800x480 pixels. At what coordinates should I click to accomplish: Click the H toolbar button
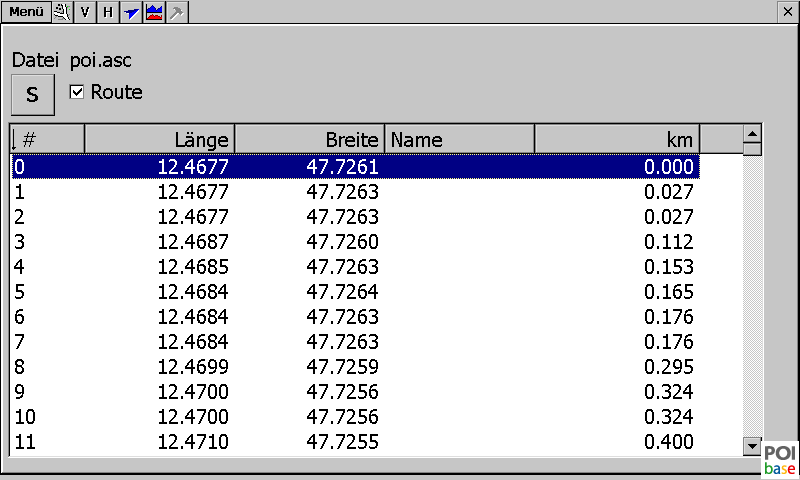click(107, 12)
